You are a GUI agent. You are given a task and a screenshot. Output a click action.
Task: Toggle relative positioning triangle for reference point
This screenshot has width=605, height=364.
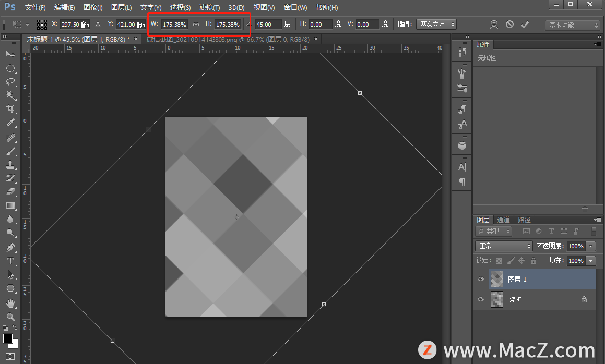coord(98,25)
